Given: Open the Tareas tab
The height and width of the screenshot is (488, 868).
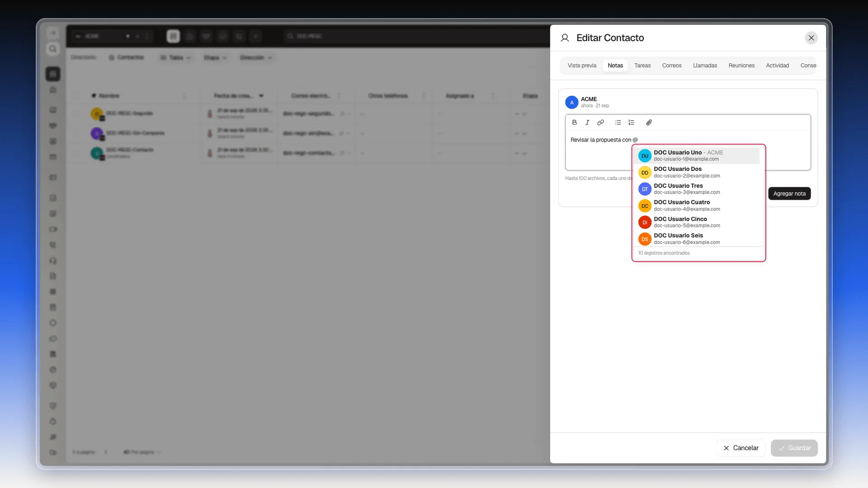Looking at the screenshot, I should click(x=642, y=66).
